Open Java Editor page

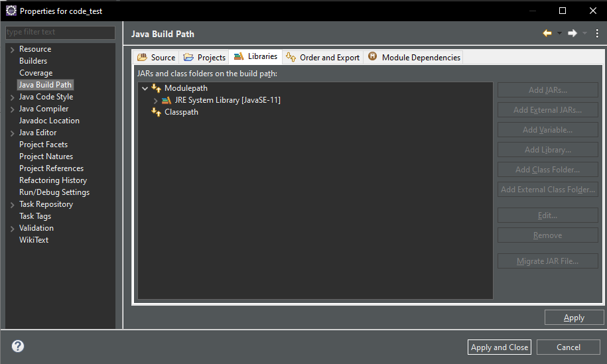point(38,133)
